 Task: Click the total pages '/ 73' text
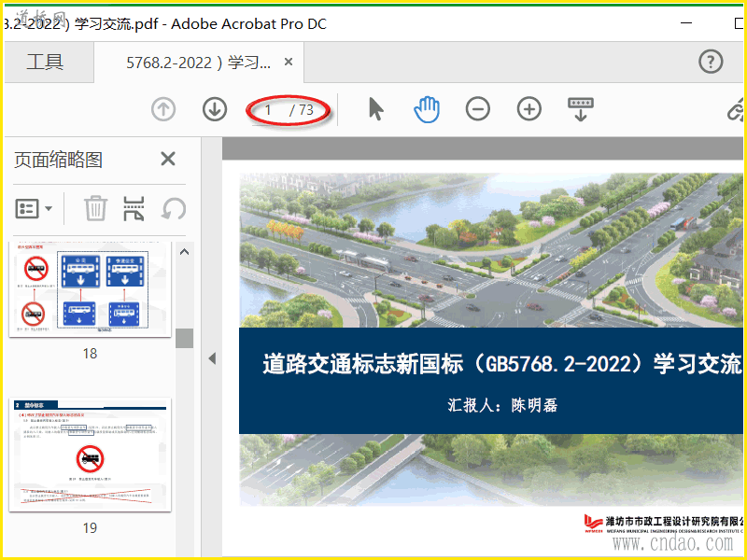pos(301,110)
